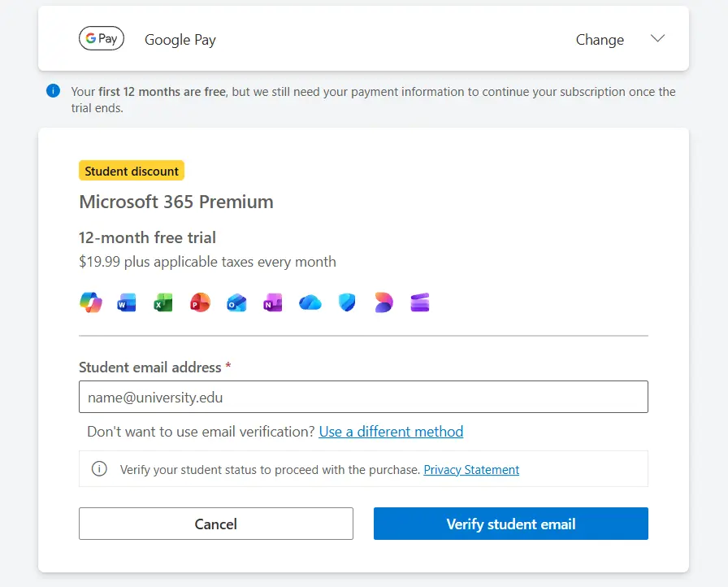Expand the payment method chevron
The height and width of the screenshot is (587, 728).
[657, 38]
